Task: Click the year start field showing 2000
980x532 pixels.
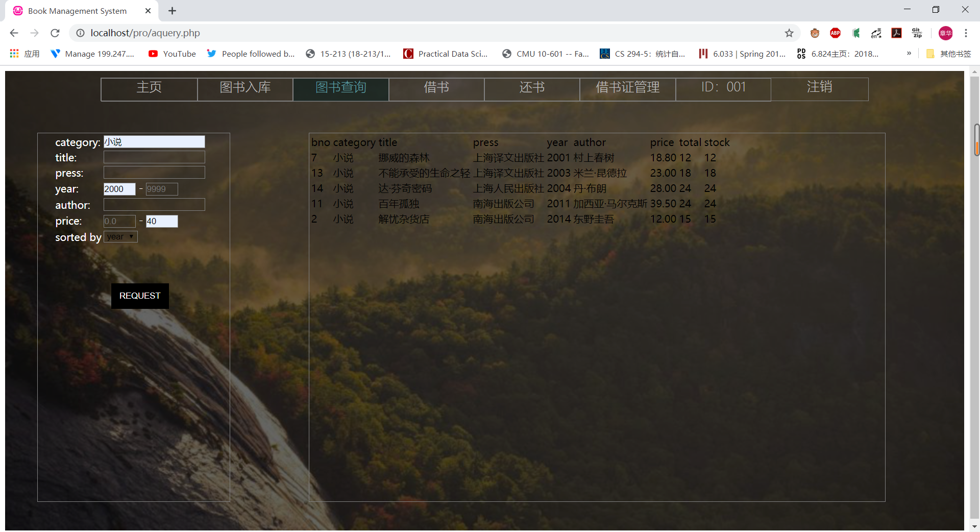Action: point(119,189)
